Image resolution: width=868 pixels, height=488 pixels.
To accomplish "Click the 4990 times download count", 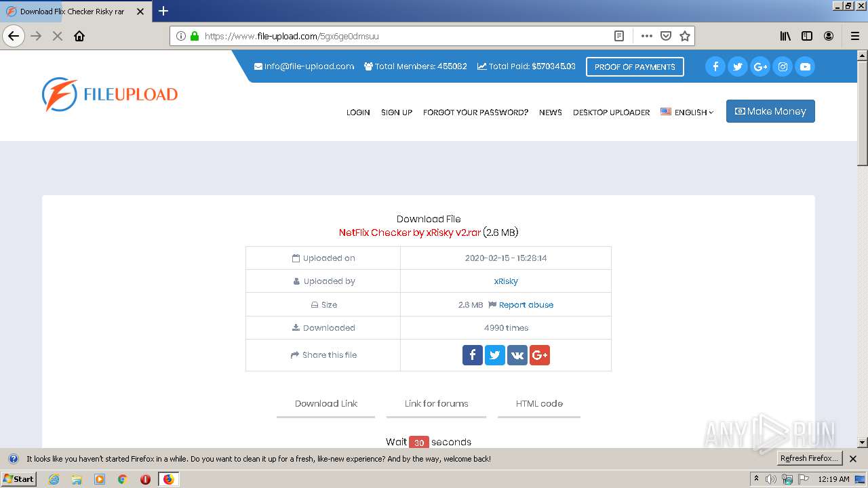I will [506, 328].
